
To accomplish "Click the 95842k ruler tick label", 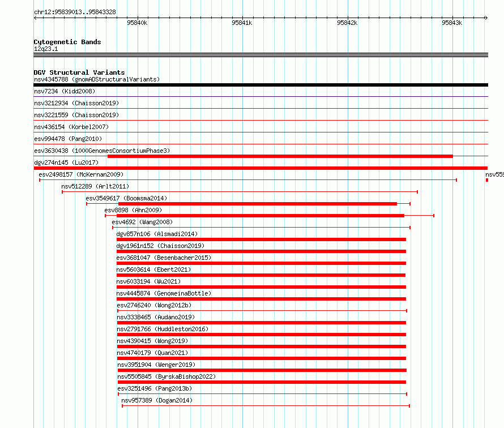I will [347, 23].
